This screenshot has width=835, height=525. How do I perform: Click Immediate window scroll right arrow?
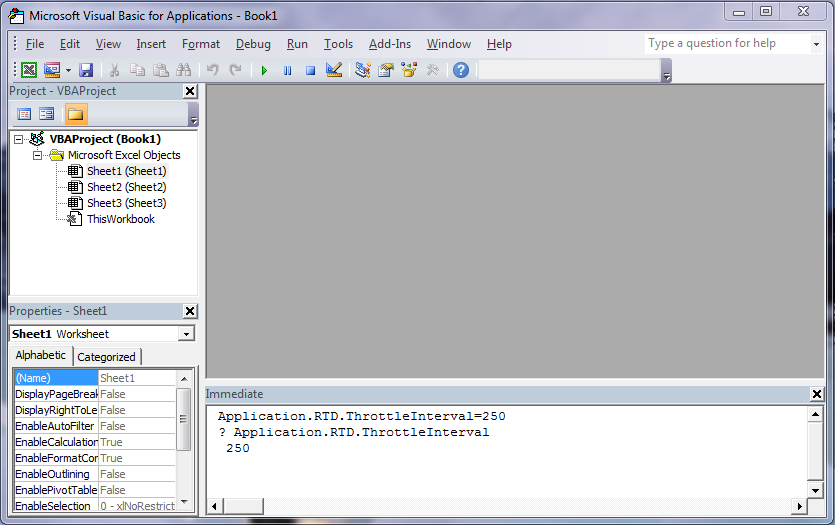click(x=799, y=506)
